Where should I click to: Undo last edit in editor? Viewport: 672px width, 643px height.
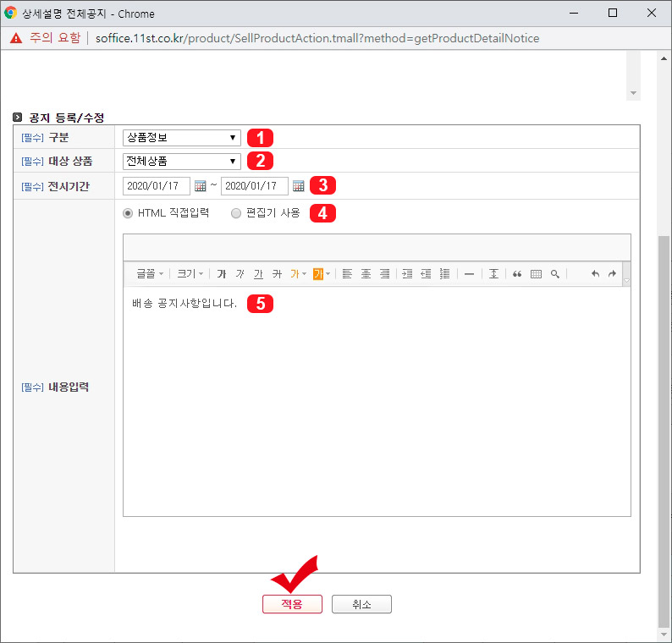(595, 274)
